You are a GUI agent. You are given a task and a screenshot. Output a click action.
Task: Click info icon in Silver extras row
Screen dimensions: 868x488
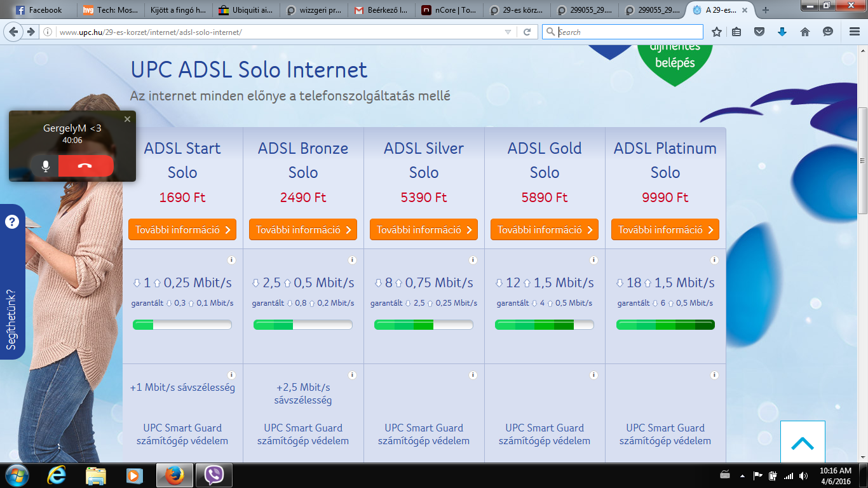coord(473,375)
